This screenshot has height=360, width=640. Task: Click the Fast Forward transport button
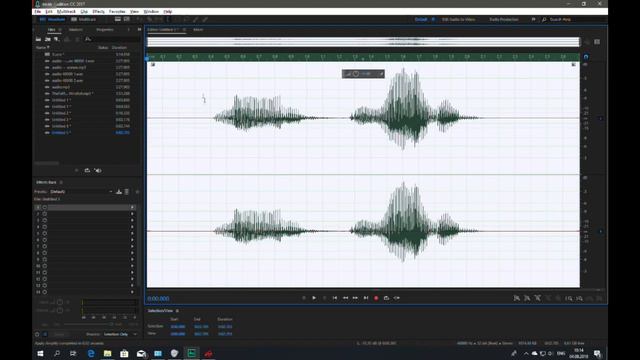356,298
